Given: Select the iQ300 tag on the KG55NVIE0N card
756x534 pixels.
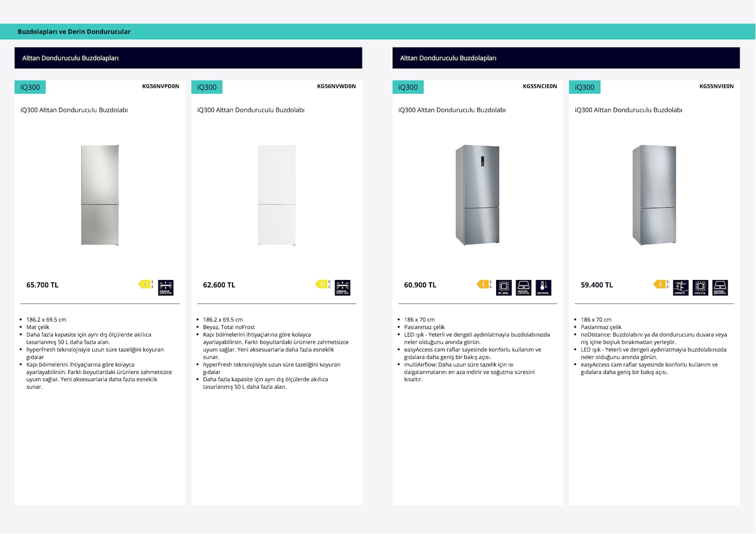Looking at the screenshot, I should coord(584,87).
